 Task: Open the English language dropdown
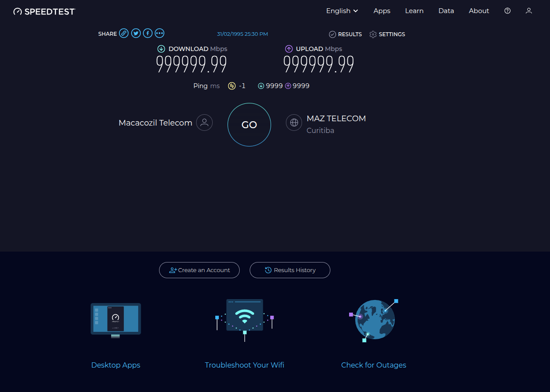tap(342, 11)
